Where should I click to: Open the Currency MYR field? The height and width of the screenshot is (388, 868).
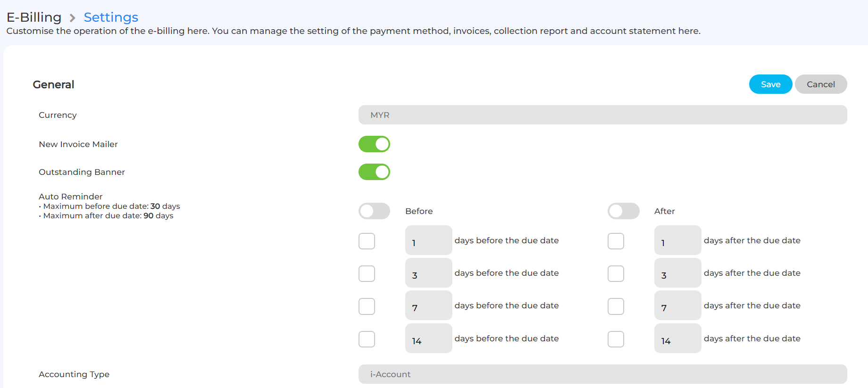[x=602, y=115]
